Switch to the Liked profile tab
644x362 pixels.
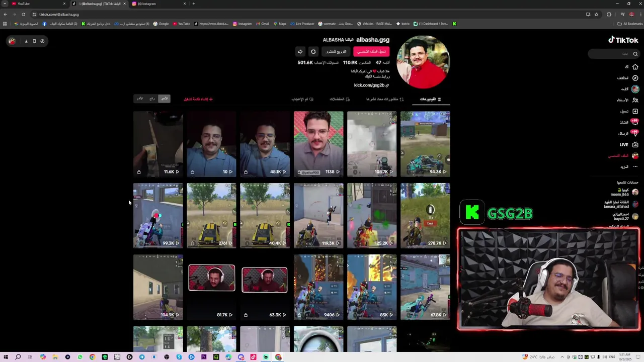tap(302, 99)
